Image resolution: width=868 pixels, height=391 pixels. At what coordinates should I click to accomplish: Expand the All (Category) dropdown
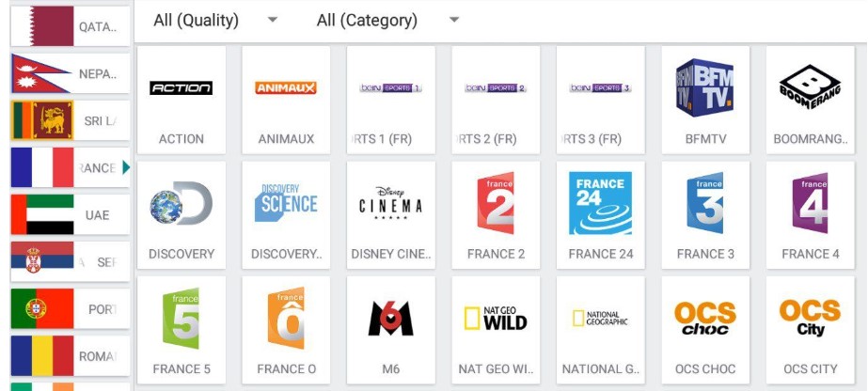[x=388, y=21]
